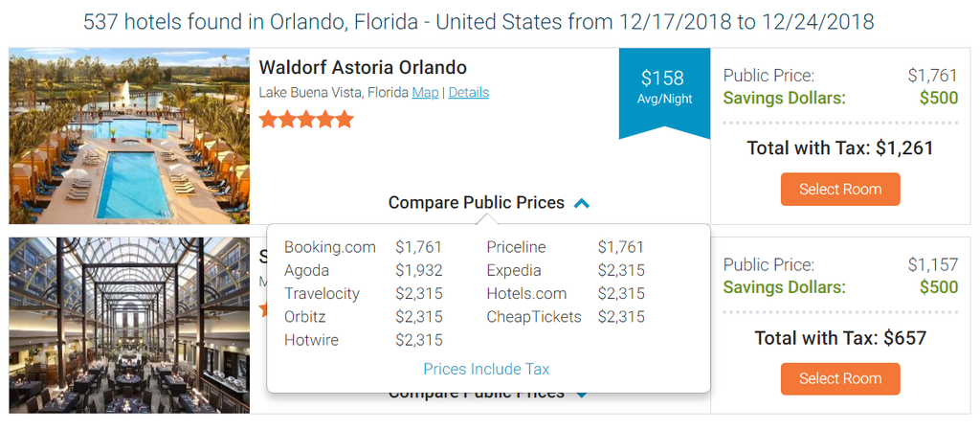Click the Prices Include Tax note

[486, 369]
